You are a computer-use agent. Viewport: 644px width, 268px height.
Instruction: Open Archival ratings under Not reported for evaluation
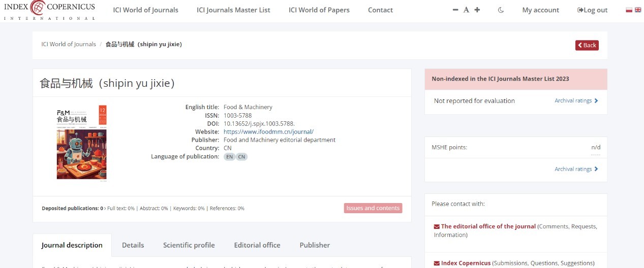[x=576, y=100]
